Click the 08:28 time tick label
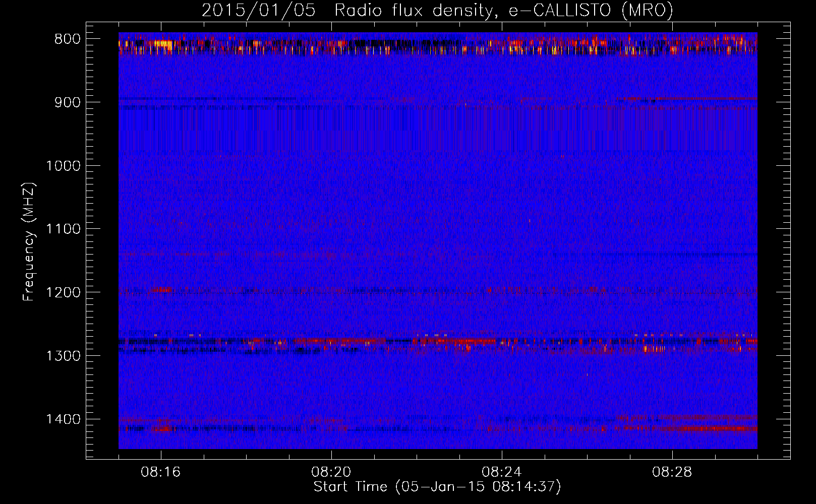Viewport: 816px width, 504px height. [x=672, y=472]
